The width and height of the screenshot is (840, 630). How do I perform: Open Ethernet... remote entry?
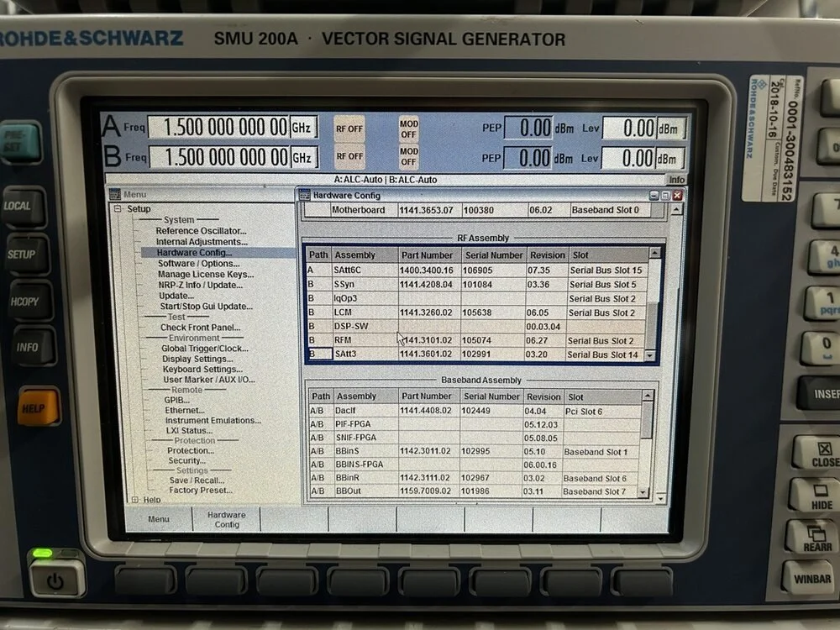point(185,411)
